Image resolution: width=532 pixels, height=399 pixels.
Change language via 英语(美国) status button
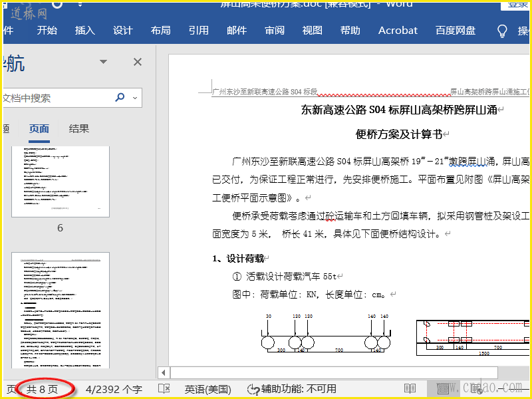pos(207,389)
